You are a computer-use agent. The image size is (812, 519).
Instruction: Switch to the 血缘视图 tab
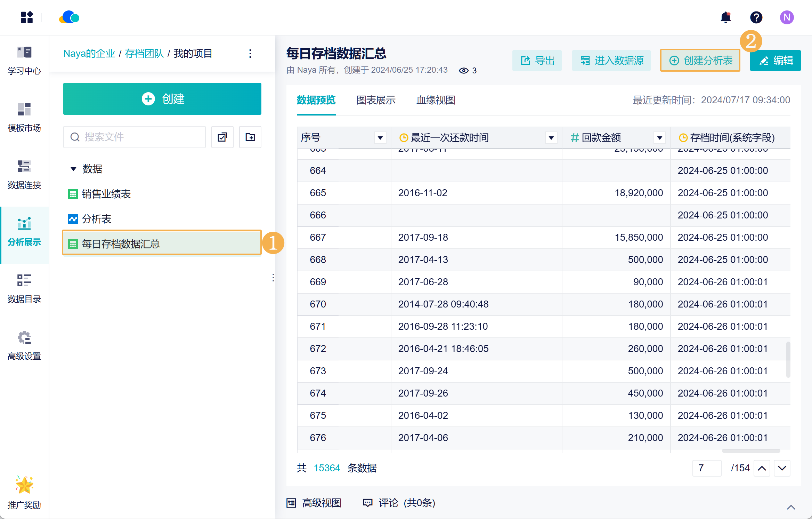point(436,100)
